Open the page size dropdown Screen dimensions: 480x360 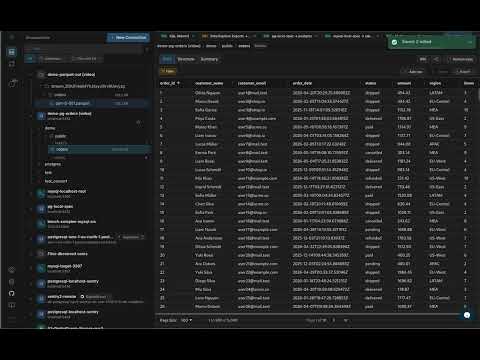pyautogui.click(x=186, y=320)
